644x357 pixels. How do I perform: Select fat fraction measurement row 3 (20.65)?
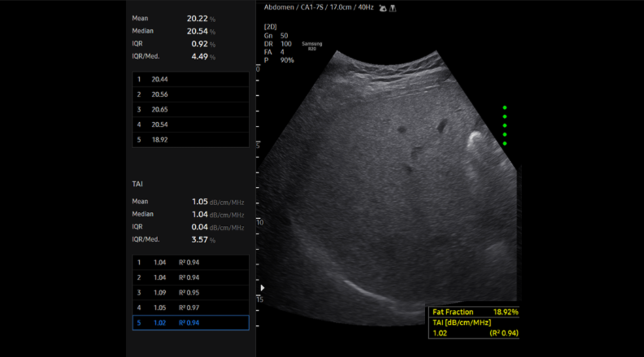191,109
